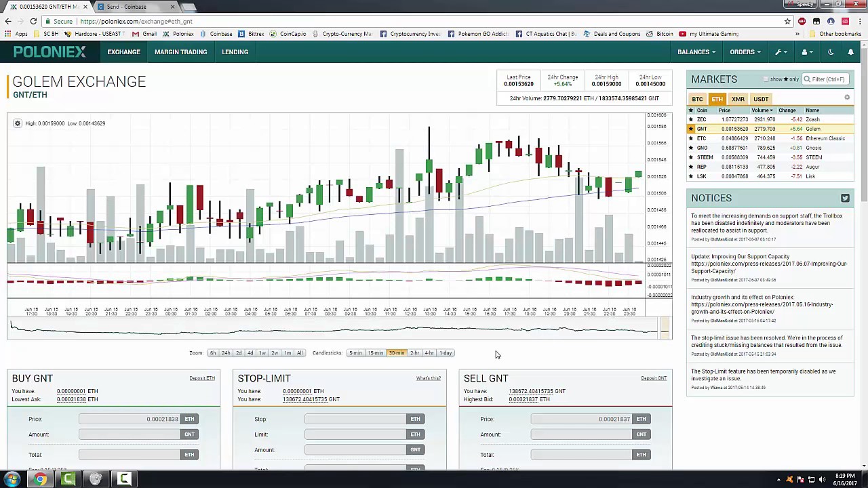Click the Highest Bid price value
This screenshot has height=488, width=868.
523,399
